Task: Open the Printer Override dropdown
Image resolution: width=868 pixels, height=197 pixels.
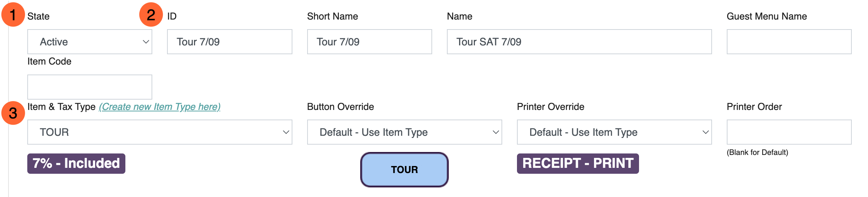Action: coord(614,132)
